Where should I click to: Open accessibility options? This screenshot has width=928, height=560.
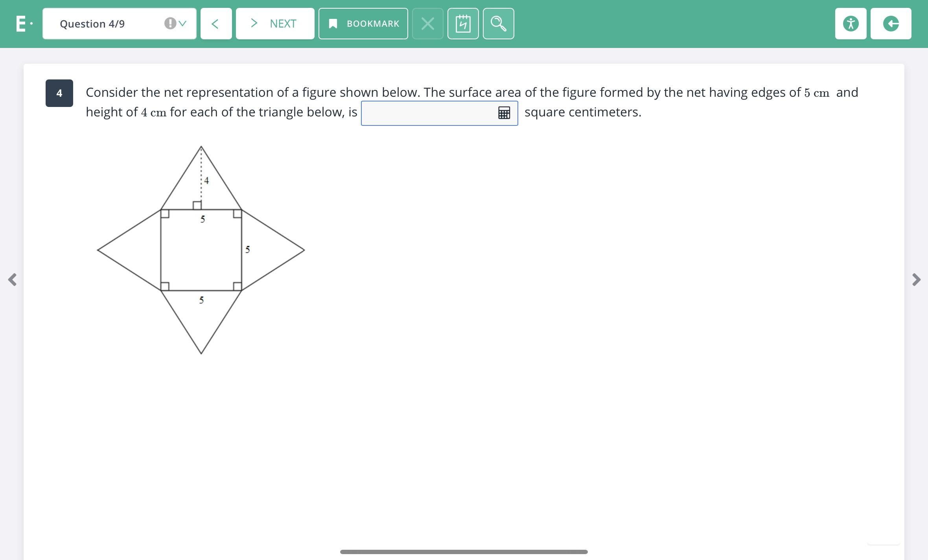tap(851, 24)
